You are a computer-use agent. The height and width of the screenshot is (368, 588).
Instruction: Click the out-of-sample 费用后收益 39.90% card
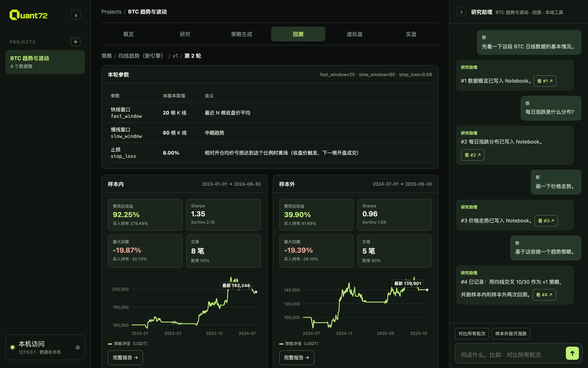click(x=316, y=215)
